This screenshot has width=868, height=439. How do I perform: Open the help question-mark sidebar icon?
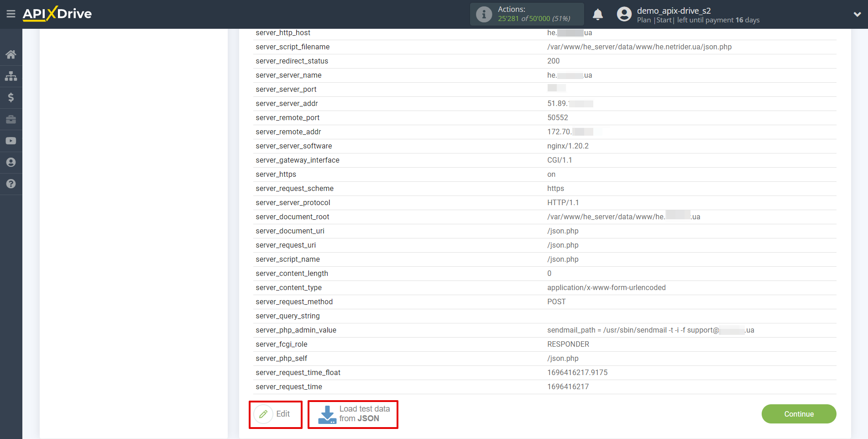11,184
